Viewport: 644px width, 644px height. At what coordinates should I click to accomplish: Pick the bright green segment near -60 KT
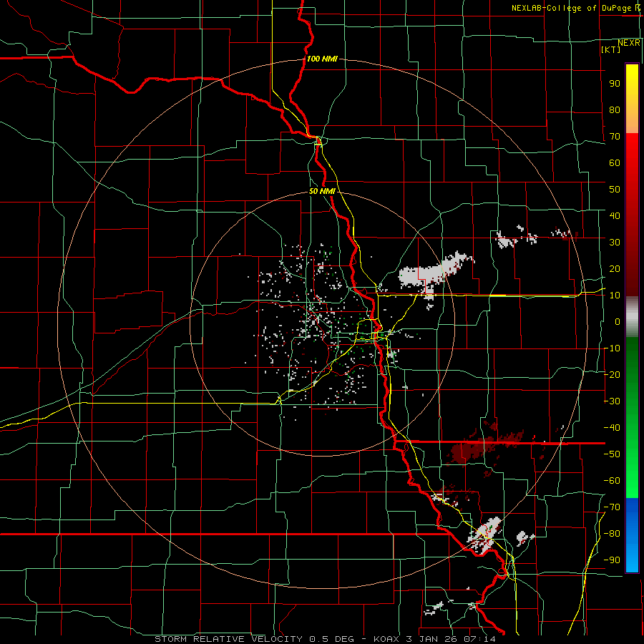point(632,482)
